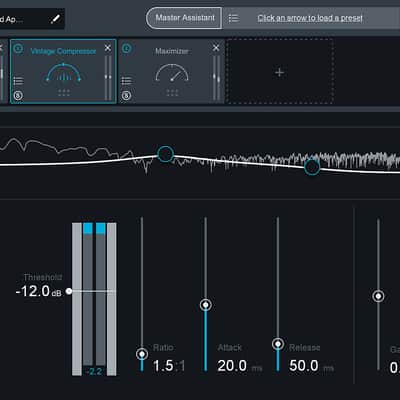400x400 pixels.
Task: Select the second detection filter node on curve
Action: 312,167
